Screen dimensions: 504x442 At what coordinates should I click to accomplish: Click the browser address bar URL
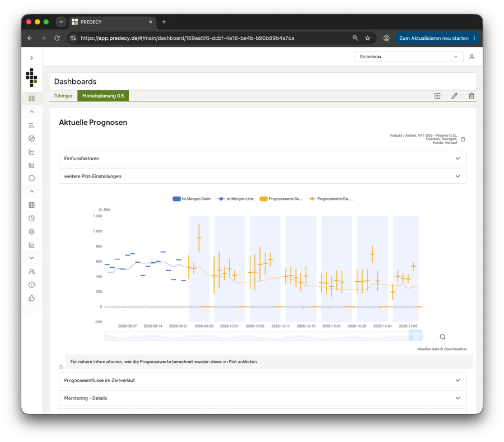coord(188,38)
